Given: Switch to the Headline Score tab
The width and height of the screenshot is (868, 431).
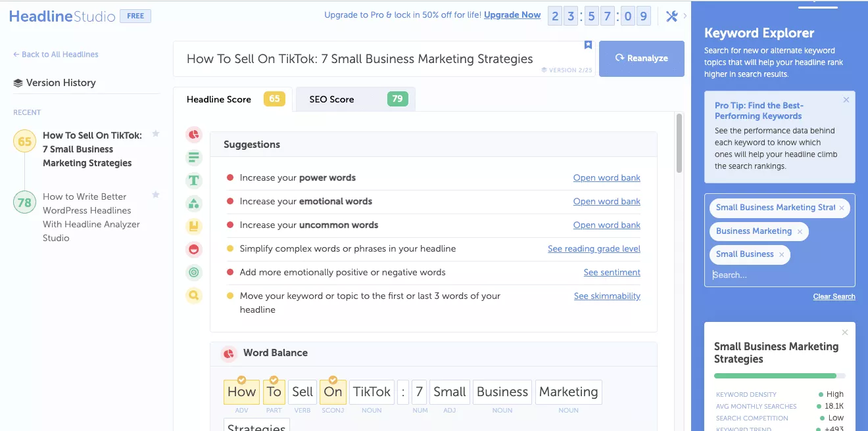Looking at the screenshot, I should point(233,99).
